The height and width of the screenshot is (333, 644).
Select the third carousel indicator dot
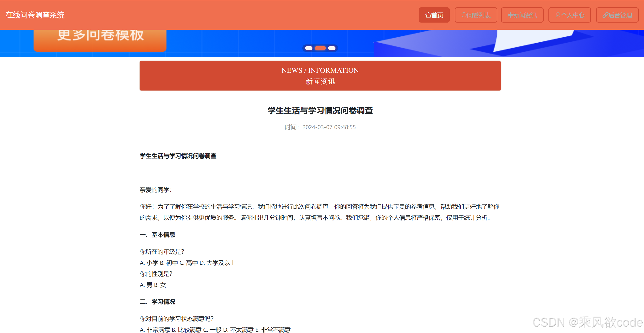pyautogui.click(x=332, y=48)
